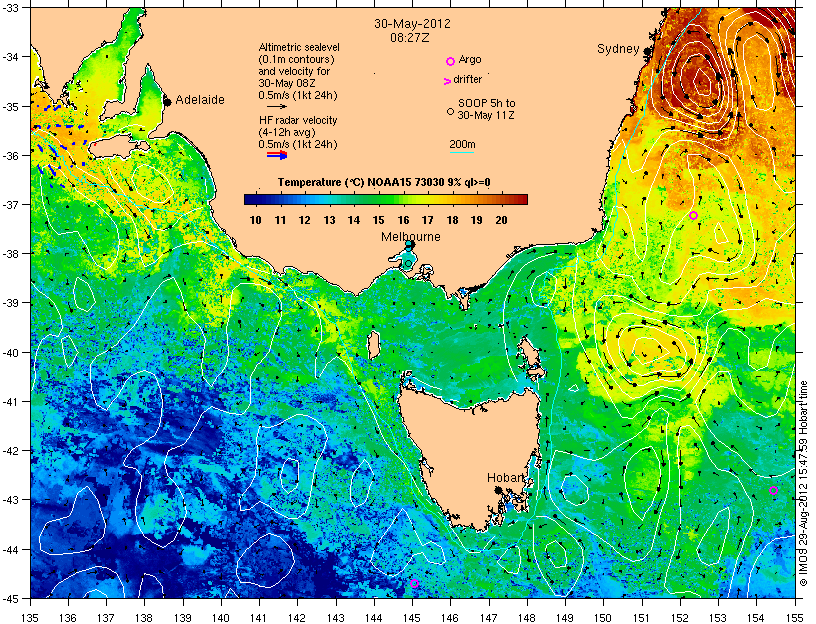Click the longitude axis label "141"
The image size is (816, 624).
[259, 618]
